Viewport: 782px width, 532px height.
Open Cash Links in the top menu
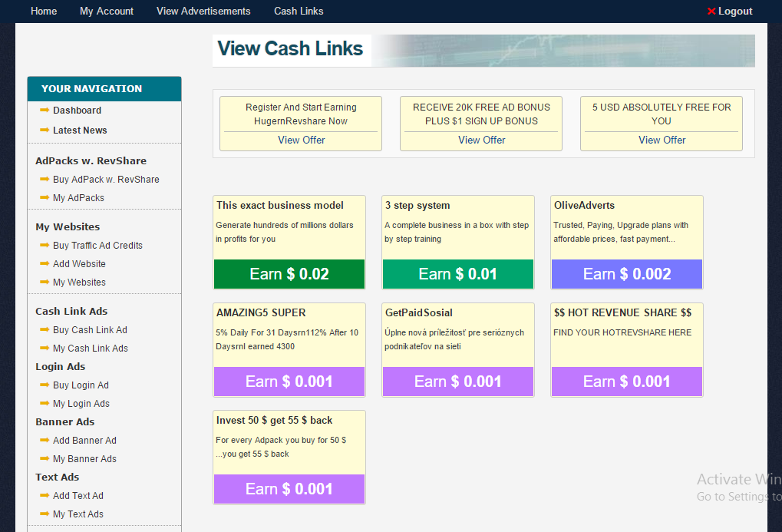(299, 11)
